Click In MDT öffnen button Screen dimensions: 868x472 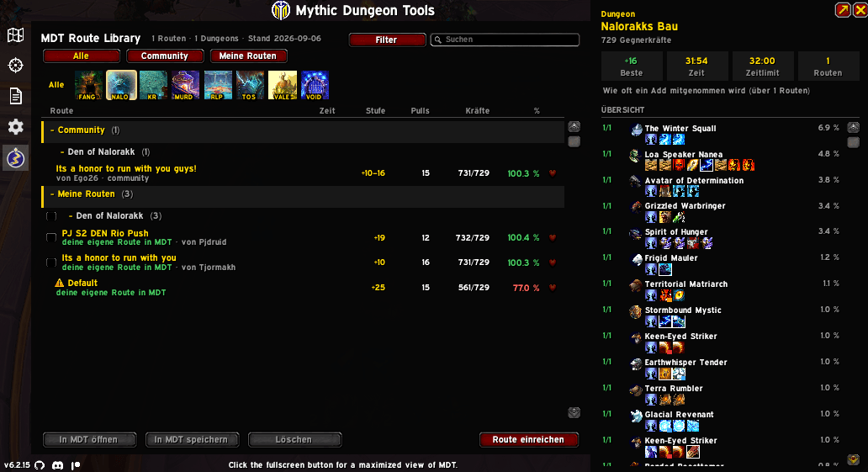click(x=89, y=440)
